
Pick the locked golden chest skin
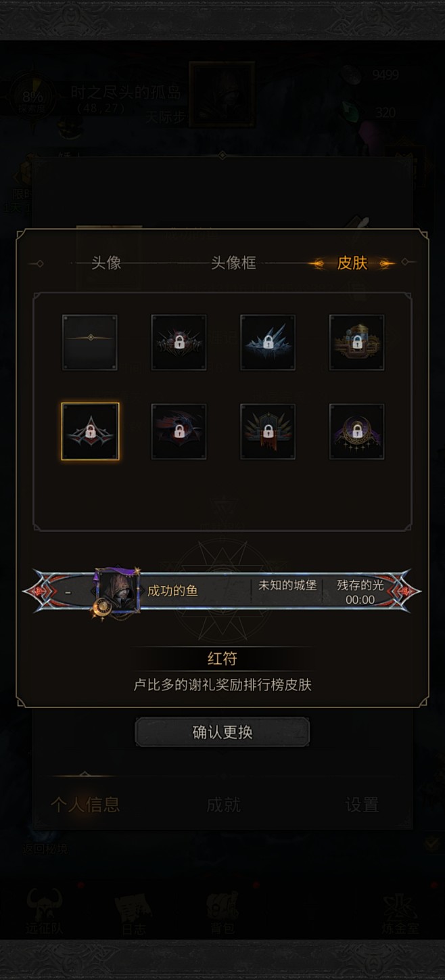(x=356, y=342)
